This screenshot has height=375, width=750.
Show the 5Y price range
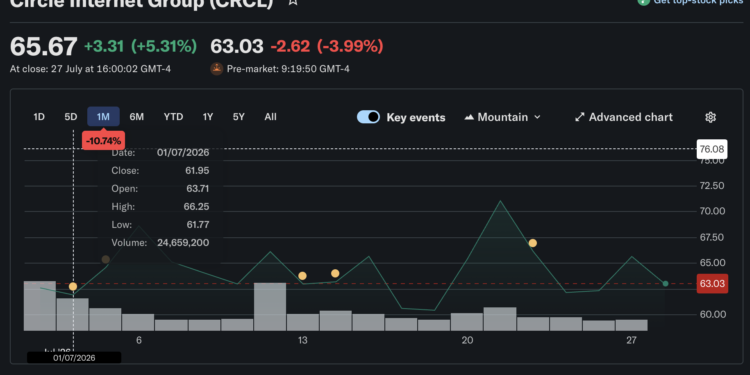(239, 117)
